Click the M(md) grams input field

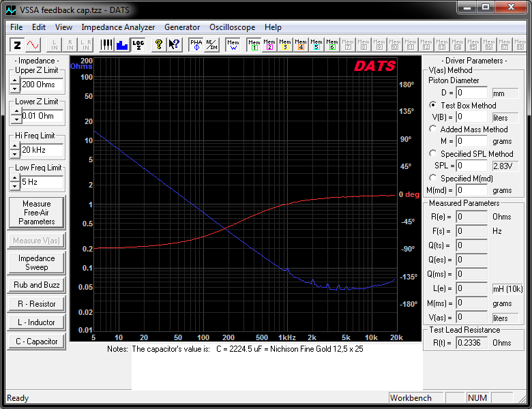(471, 190)
